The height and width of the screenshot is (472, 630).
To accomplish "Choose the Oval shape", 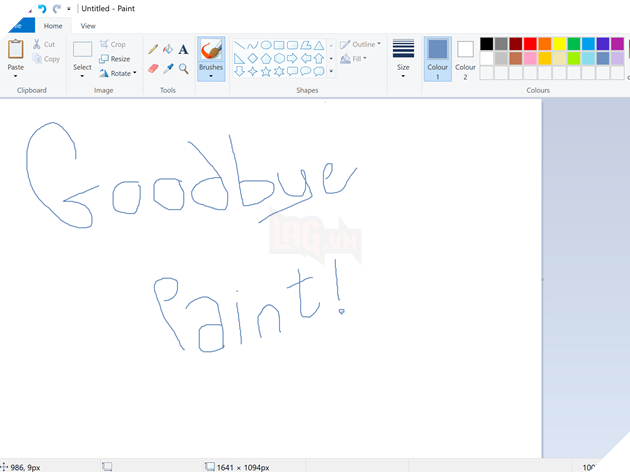I will (x=266, y=45).
